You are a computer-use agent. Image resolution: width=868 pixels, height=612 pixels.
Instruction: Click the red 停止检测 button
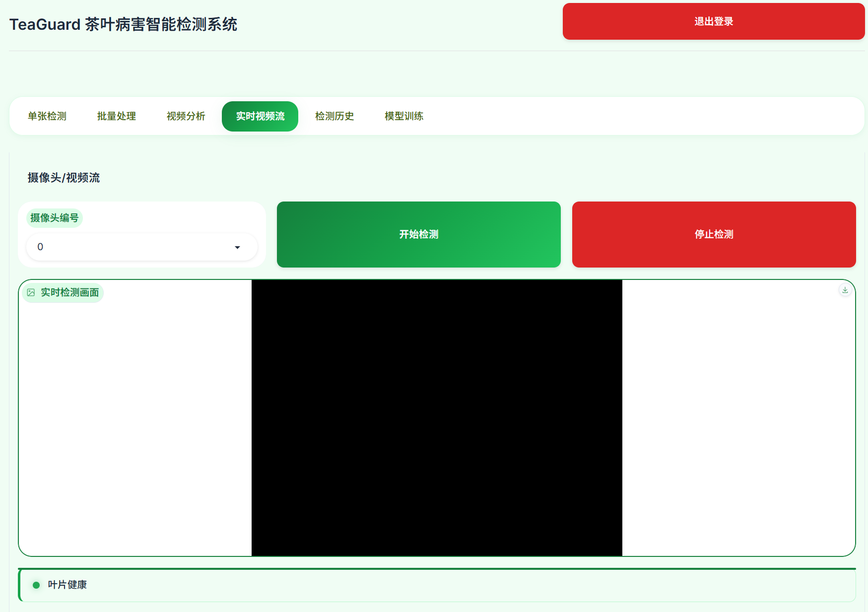pos(714,234)
